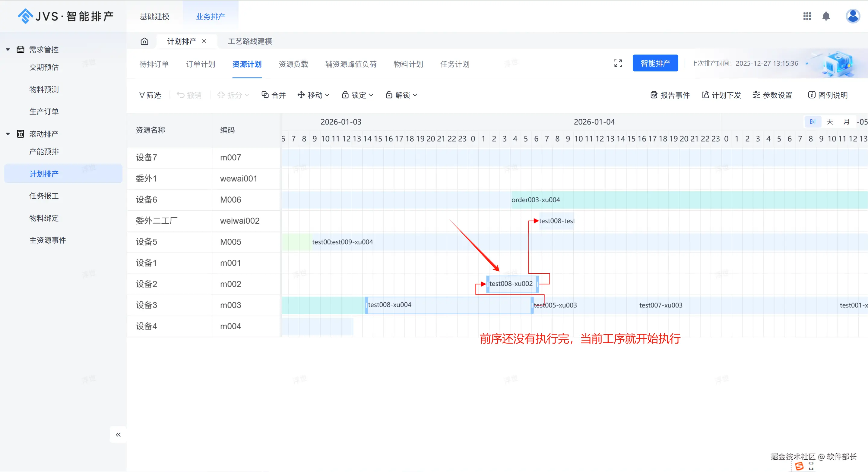Open the apps grid icon
The image size is (868, 472).
tap(807, 16)
